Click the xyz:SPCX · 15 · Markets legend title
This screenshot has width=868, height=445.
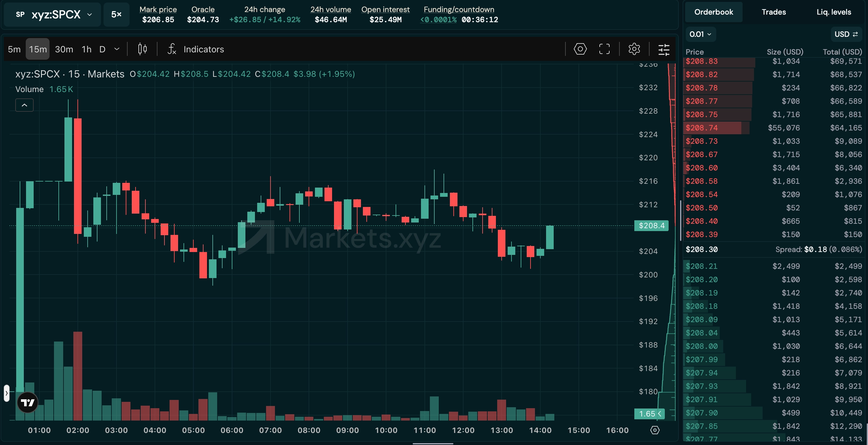[70, 74]
